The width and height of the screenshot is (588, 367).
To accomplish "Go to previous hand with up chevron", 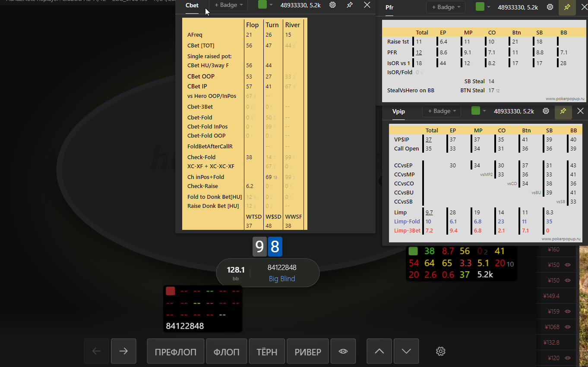I will (379, 351).
